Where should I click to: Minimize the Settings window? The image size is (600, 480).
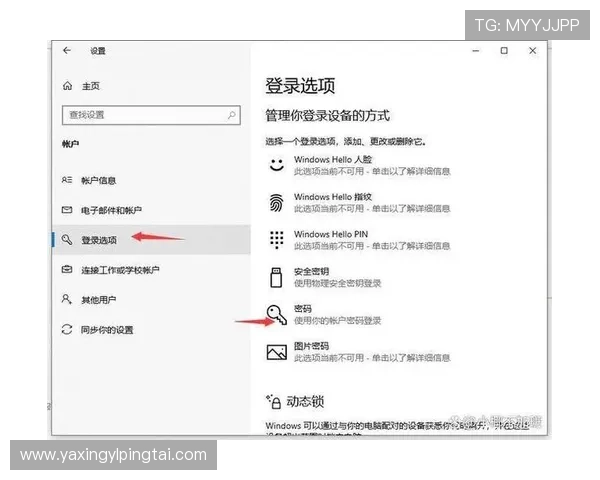(x=476, y=51)
